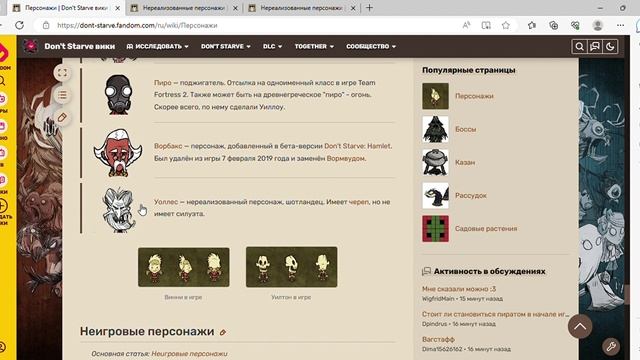Screen dimensions: 640x360
Task: Jump to the top with the round arrow button
Action: pyautogui.click(x=580, y=326)
